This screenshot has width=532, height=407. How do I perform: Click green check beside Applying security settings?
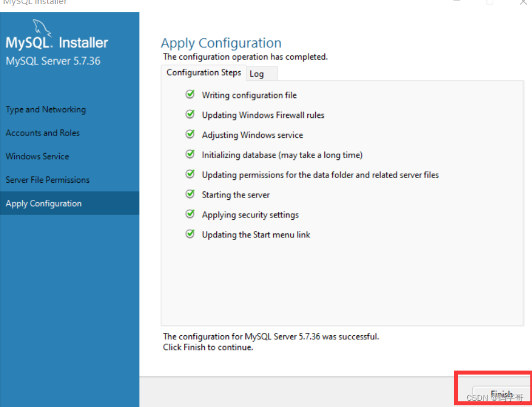point(190,214)
